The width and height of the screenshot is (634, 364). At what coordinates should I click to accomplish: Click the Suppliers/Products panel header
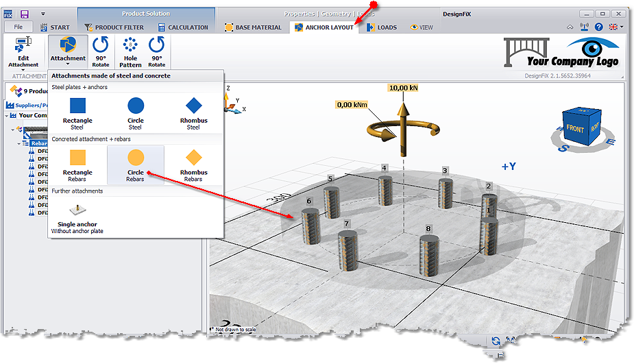click(x=27, y=105)
